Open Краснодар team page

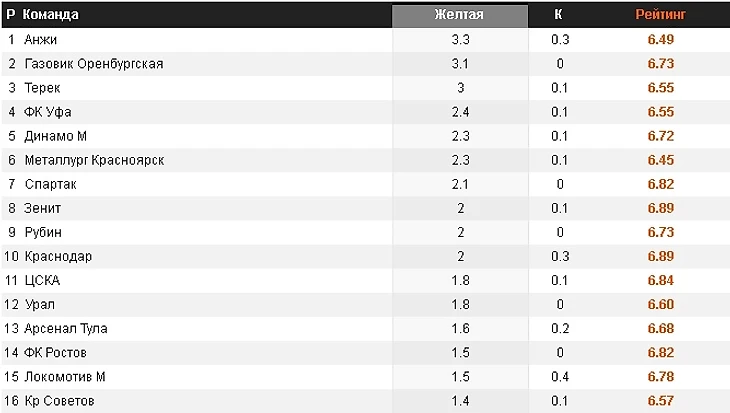58,256
